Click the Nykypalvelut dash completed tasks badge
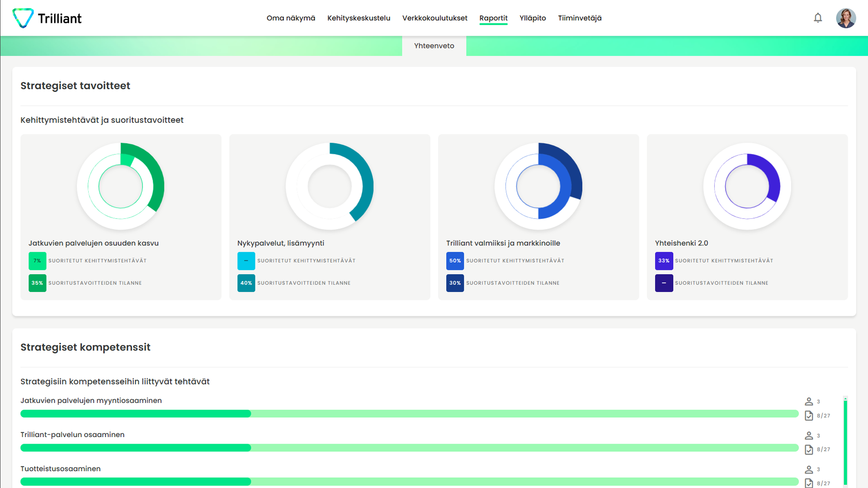Screen dimensions: 868x488 [x=246, y=261]
